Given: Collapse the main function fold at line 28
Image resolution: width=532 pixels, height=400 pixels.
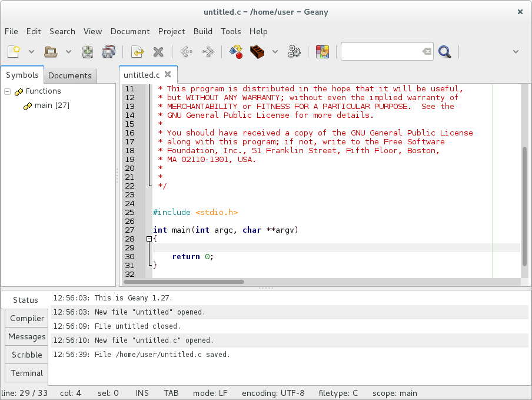Looking at the screenshot, I should (149, 239).
